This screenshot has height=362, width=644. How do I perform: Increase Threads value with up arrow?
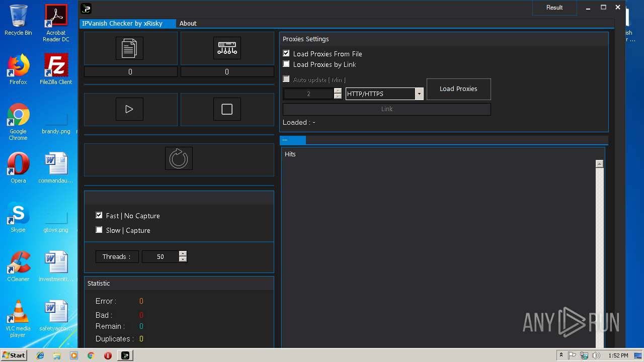183,253
